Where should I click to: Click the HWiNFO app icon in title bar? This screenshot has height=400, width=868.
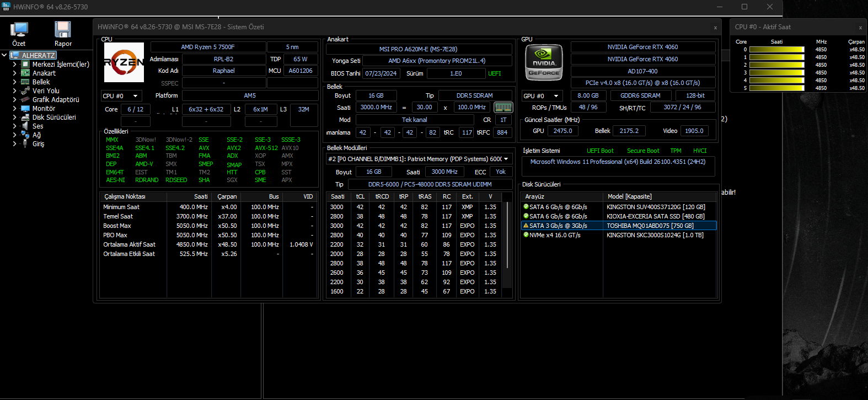pyautogui.click(x=7, y=7)
